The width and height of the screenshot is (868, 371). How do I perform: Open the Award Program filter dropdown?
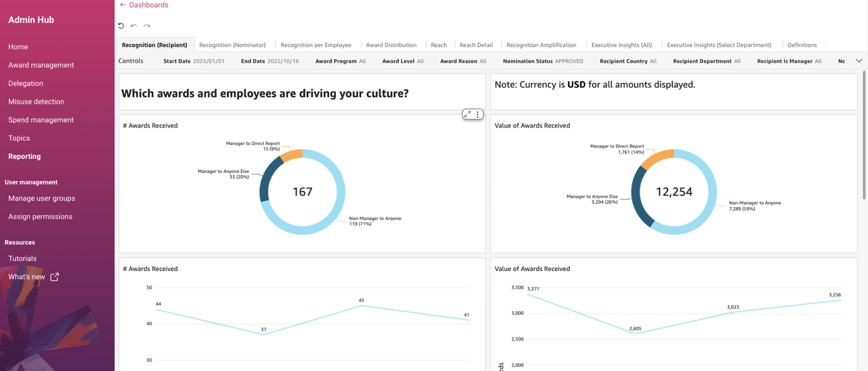tap(340, 61)
